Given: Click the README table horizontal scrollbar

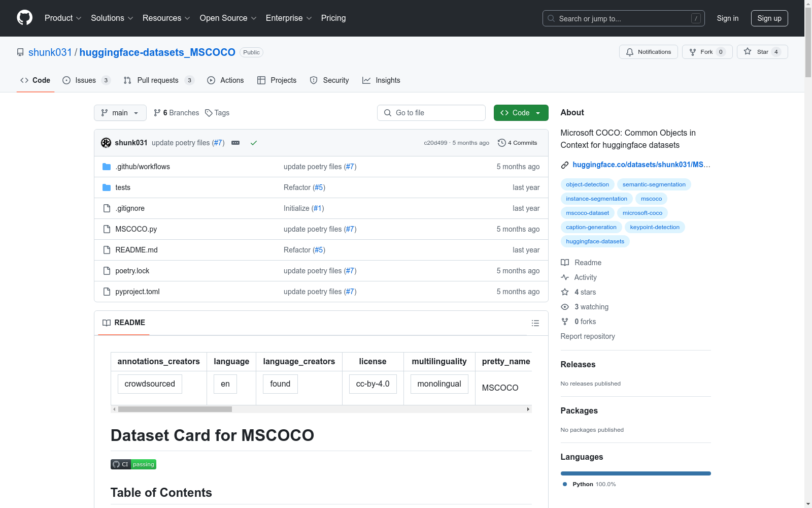Looking at the screenshot, I should coord(175,409).
